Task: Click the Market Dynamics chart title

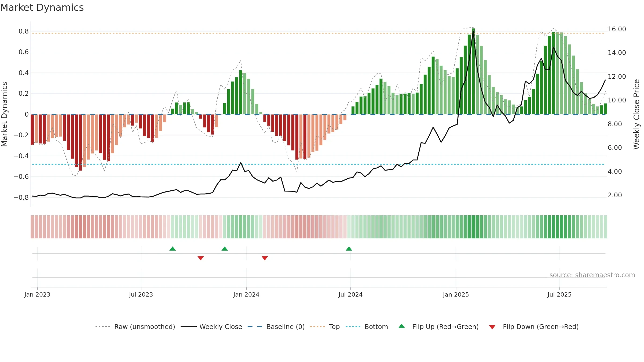Action: coord(42,8)
